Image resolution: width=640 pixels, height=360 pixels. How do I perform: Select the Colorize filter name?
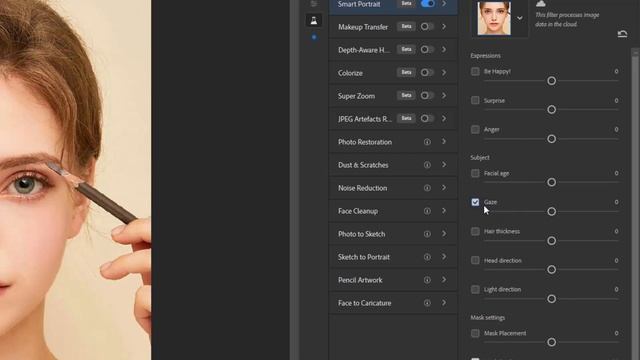(x=350, y=73)
